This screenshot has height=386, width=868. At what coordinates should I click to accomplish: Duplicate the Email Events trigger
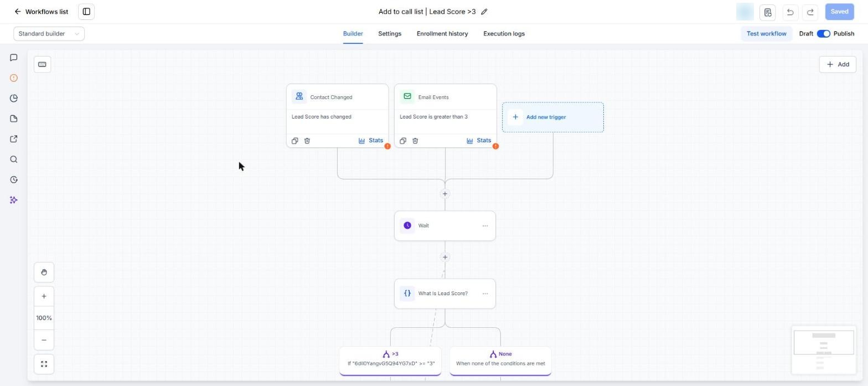pos(402,141)
